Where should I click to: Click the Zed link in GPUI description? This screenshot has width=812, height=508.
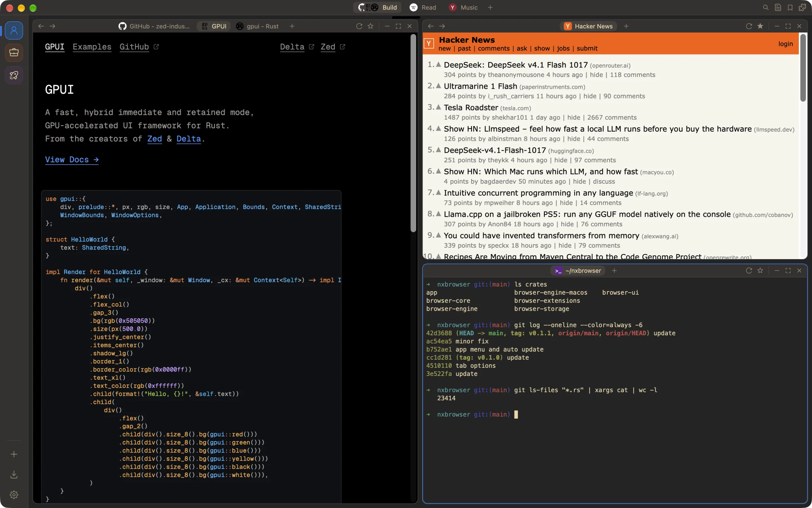pyautogui.click(x=155, y=139)
